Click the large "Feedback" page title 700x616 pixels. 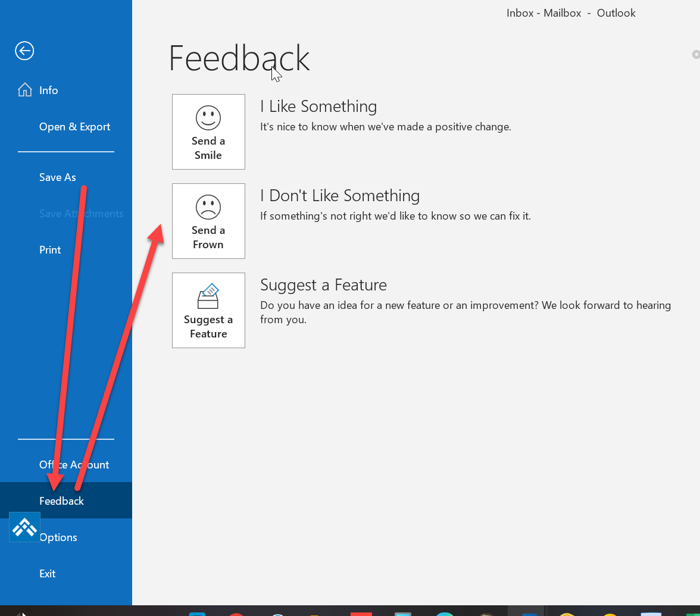tap(239, 58)
